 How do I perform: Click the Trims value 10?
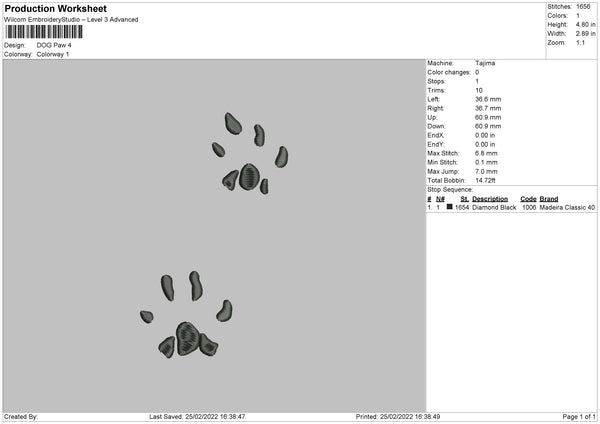(479, 90)
